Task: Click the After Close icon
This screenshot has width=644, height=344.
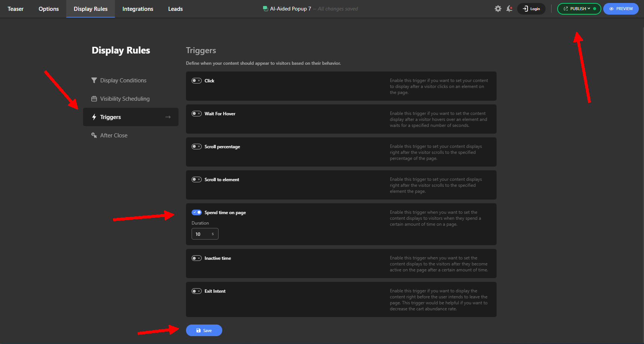Action: pyautogui.click(x=94, y=136)
